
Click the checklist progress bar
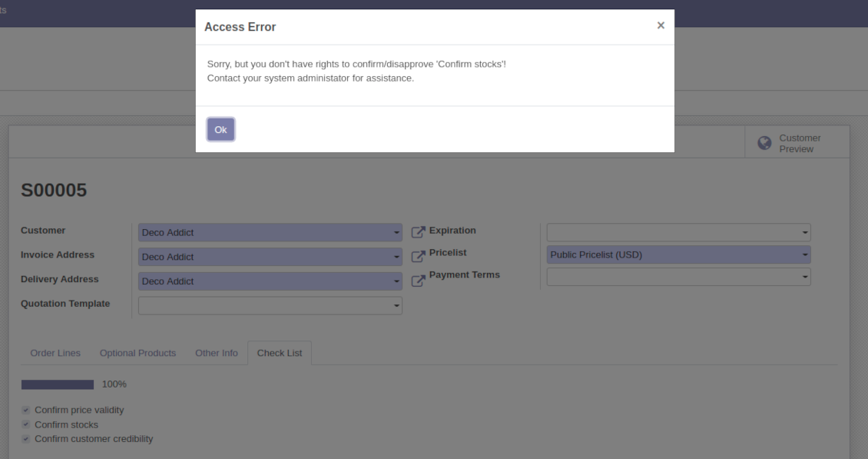coord(58,384)
